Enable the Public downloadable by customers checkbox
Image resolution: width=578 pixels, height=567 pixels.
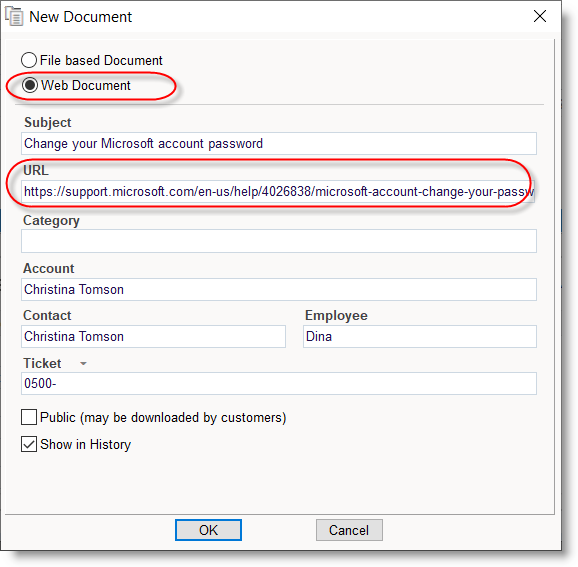click(x=29, y=417)
